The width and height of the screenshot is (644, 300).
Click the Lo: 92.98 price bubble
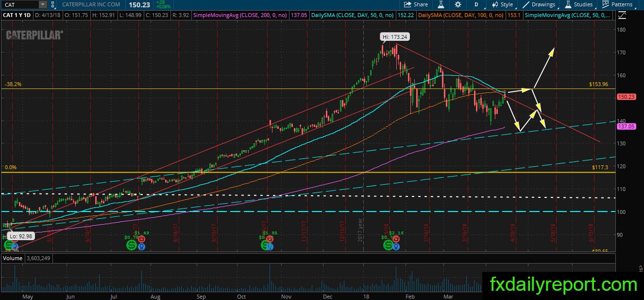(21, 236)
